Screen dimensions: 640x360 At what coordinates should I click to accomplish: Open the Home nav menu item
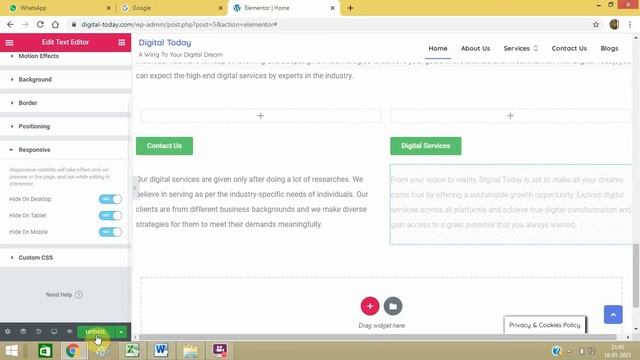click(438, 48)
